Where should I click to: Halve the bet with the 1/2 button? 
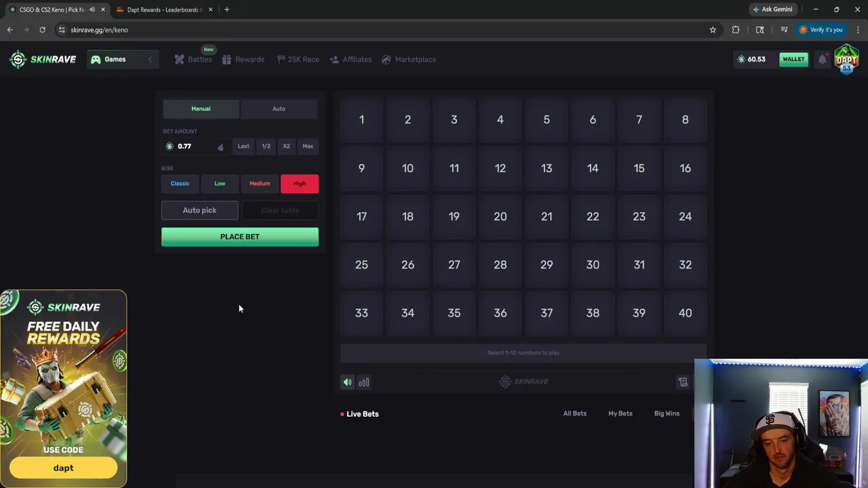click(x=266, y=146)
